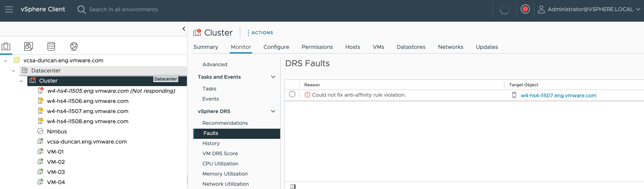Select vcsa-duncan.eng.vmware.com VM in tree
644x189 pixels.
click(87, 142)
